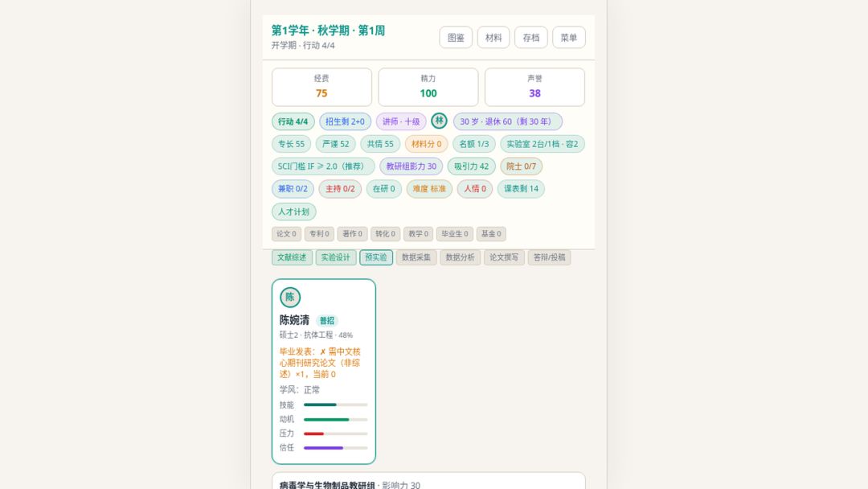Click the 在研 0 pill
Screen dimensions: 868x489
[x=383, y=189]
